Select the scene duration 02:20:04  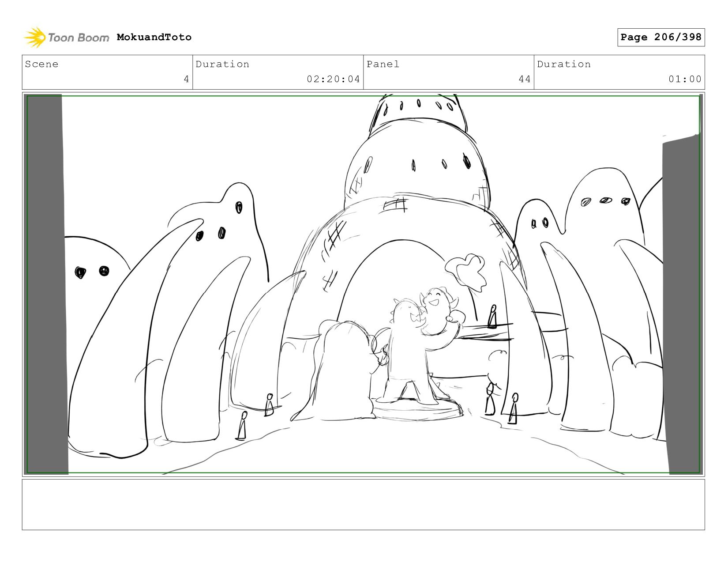pos(334,79)
